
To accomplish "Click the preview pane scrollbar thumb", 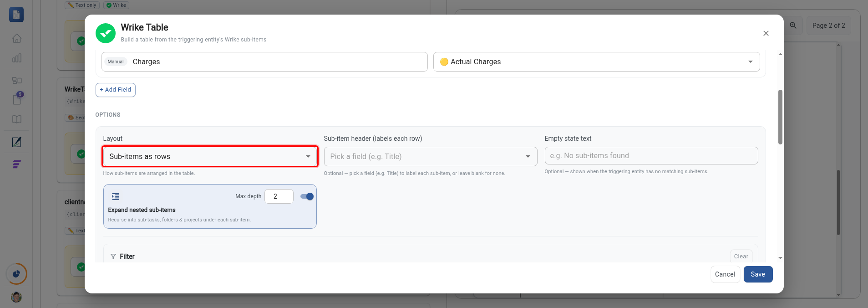I will pos(838,202).
